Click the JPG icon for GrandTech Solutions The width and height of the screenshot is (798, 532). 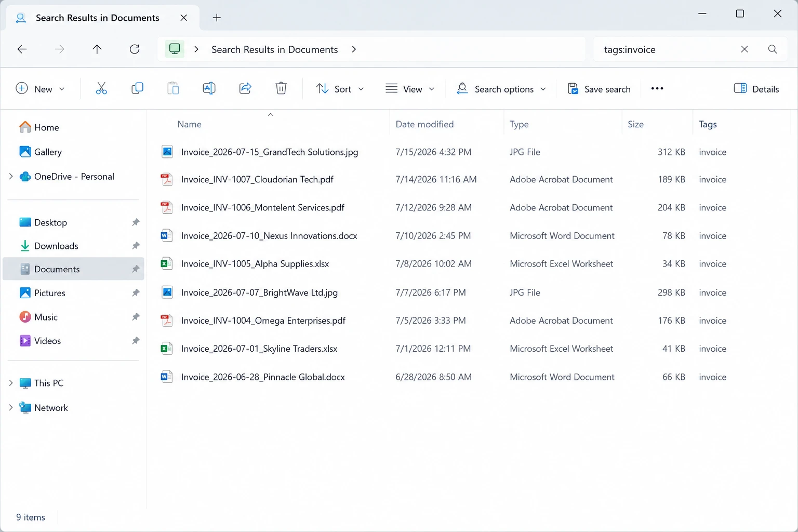tap(166, 152)
